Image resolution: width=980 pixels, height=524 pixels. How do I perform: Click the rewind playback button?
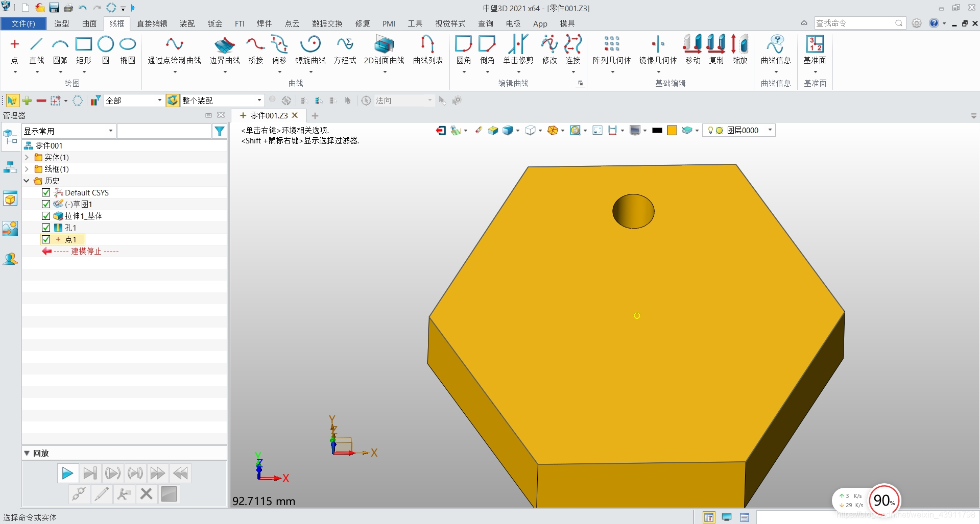coord(180,473)
